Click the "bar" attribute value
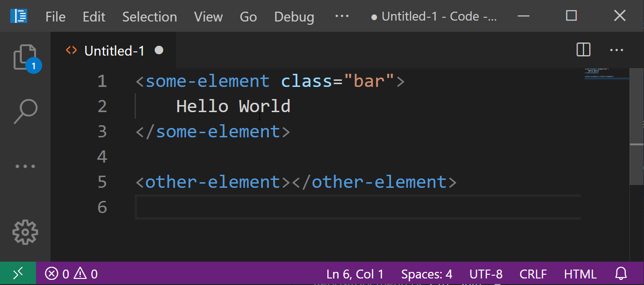 pyautogui.click(x=369, y=81)
